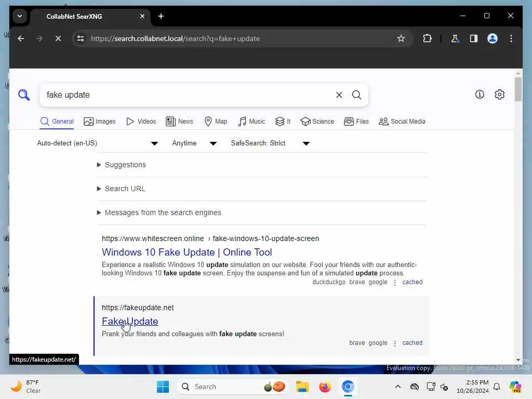Viewport: 532px width, 399px height.
Task: Switch to the Social Media category tab
Action: pyautogui.click(x=402, y=122)
